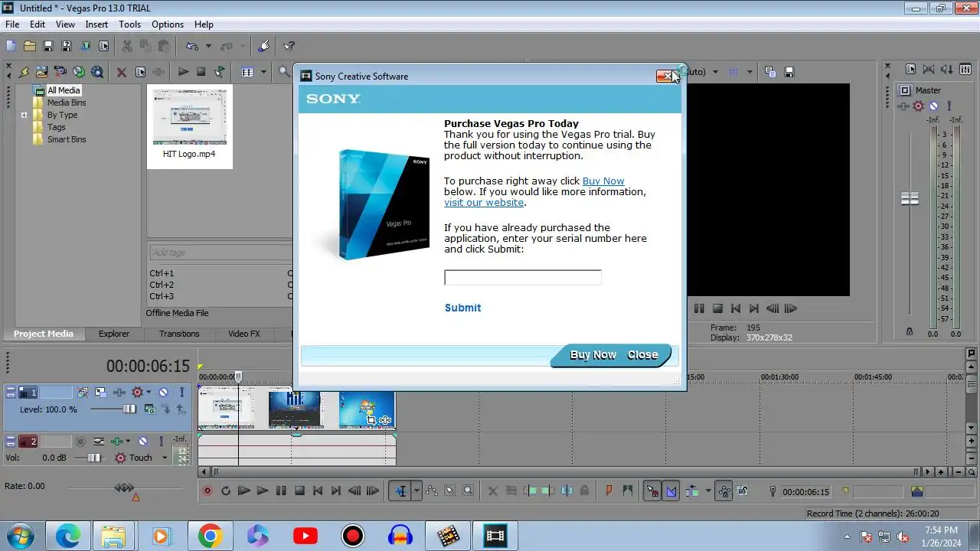
Task: Open Automation Settings dropdown on video track 1
Action: tap(149, 393)
